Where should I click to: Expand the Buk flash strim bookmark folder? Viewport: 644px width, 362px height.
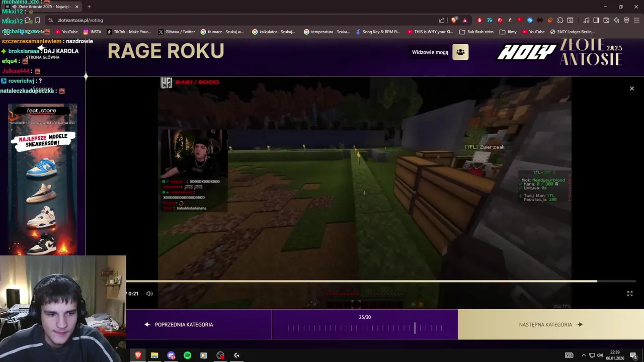click(476, 32)
